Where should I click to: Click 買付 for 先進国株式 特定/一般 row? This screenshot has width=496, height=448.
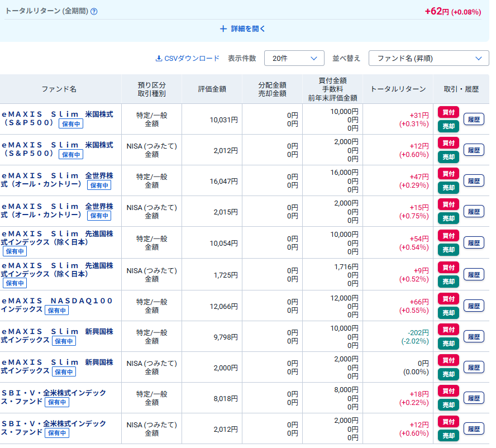point(448,236)
